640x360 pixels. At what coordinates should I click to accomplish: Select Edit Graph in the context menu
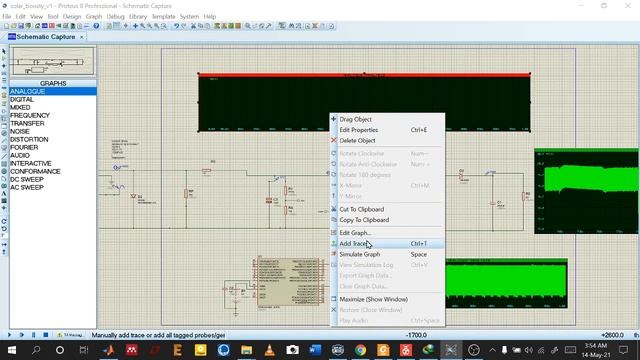coord(387,233)
